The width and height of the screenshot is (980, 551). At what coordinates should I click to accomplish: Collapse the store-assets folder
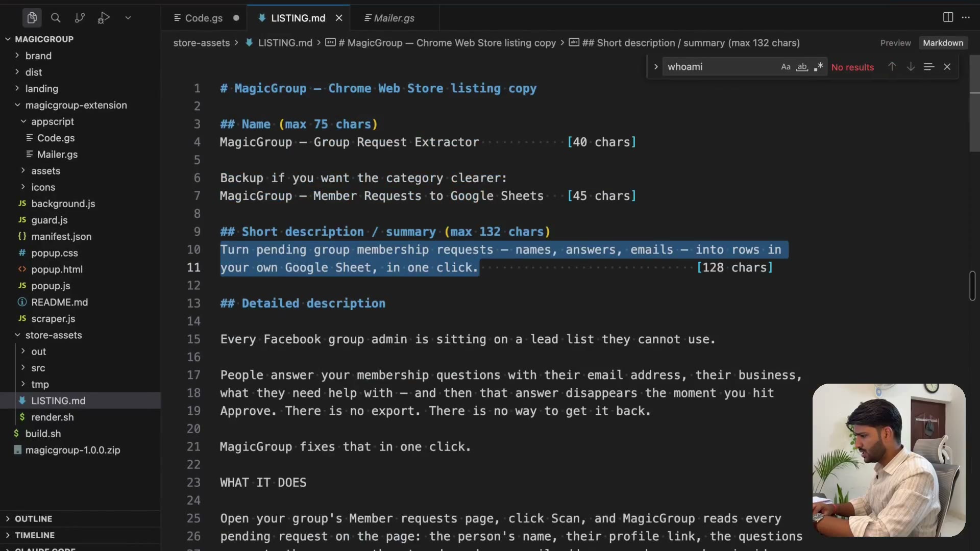54,335
